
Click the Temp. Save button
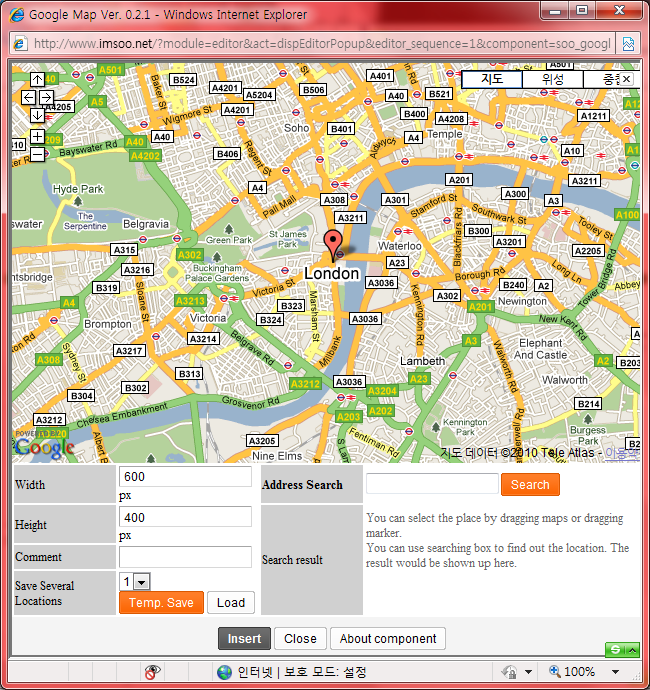pyautogui.click(x=161, y=602)
